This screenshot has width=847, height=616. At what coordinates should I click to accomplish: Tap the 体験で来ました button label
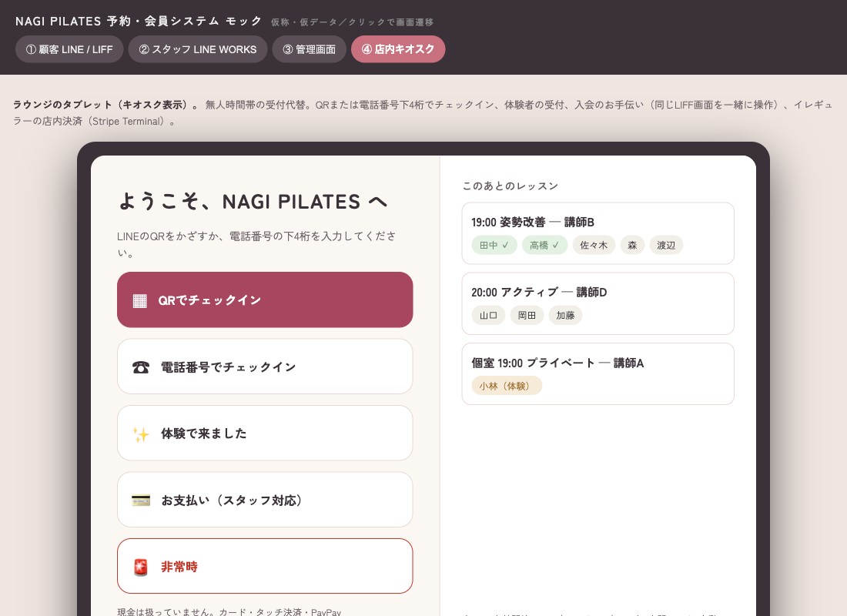[x=203, y=434]
